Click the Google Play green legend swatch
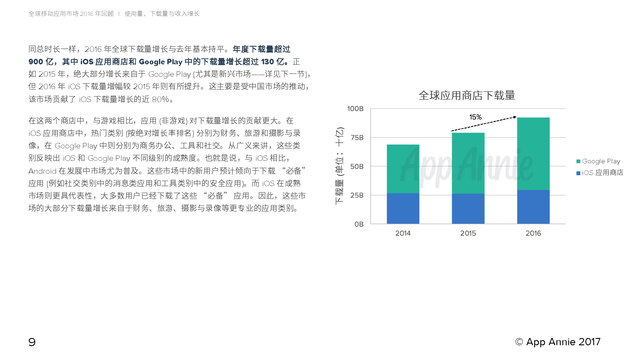The image size is (644, 362). click(578, 161)
